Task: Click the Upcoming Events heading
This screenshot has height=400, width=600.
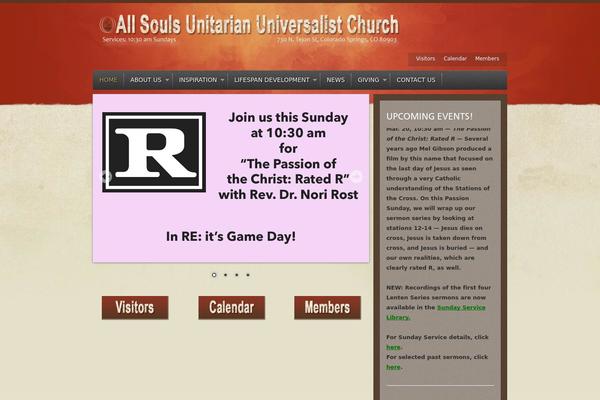Action: tap(429, 116)
